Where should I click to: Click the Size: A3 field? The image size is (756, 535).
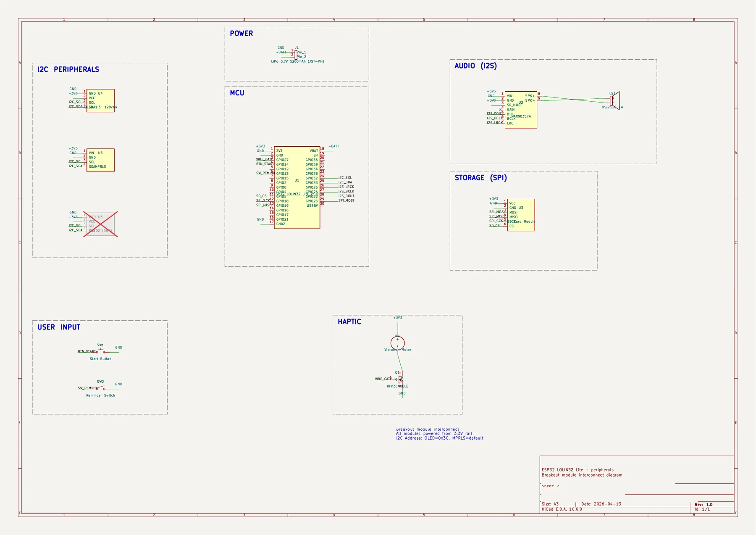(x=550, y=504)
